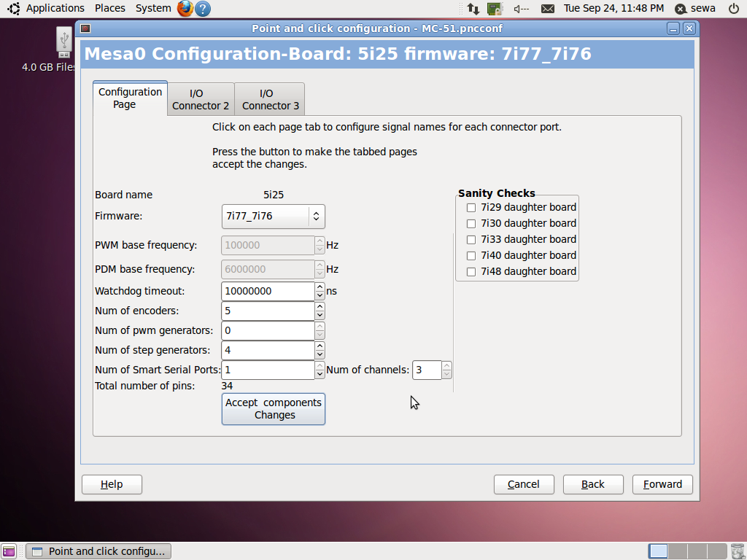Open the network connections indicator icon
The height and width of the screenshot is (560, 747).
click(473, 9)
